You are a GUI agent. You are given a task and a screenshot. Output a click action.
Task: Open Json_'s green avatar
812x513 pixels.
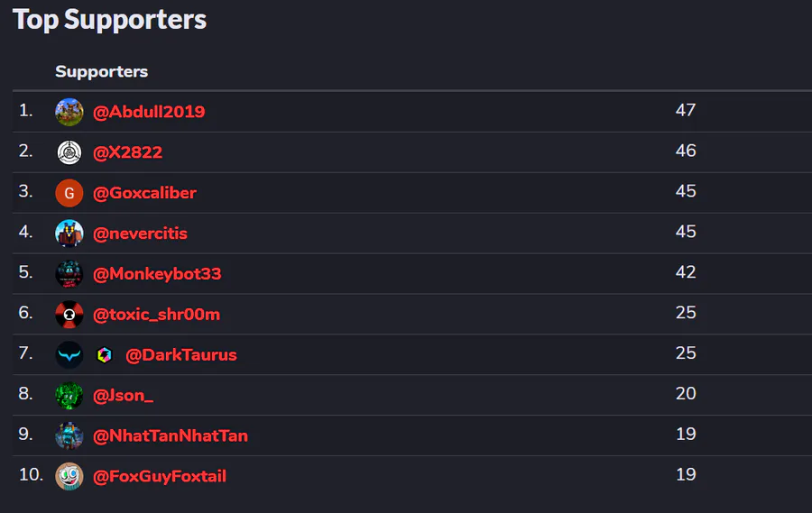tap(69, 395)
